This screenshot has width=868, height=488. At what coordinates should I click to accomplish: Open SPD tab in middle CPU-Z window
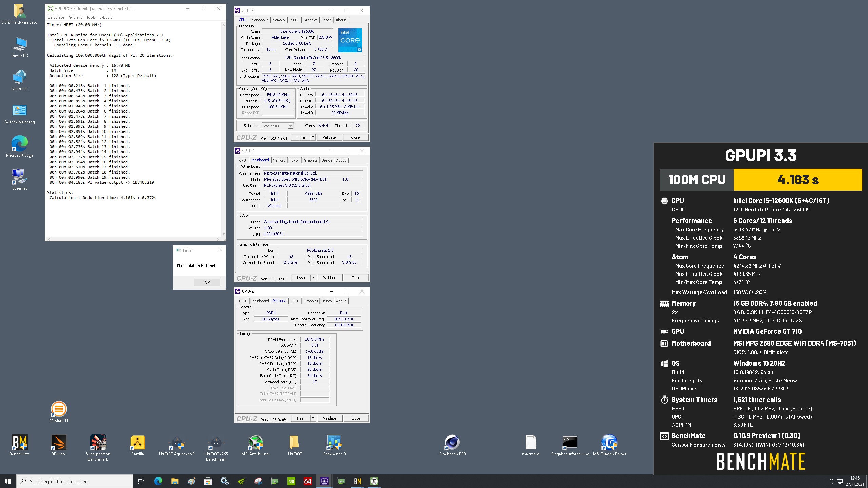coord(295,160)
